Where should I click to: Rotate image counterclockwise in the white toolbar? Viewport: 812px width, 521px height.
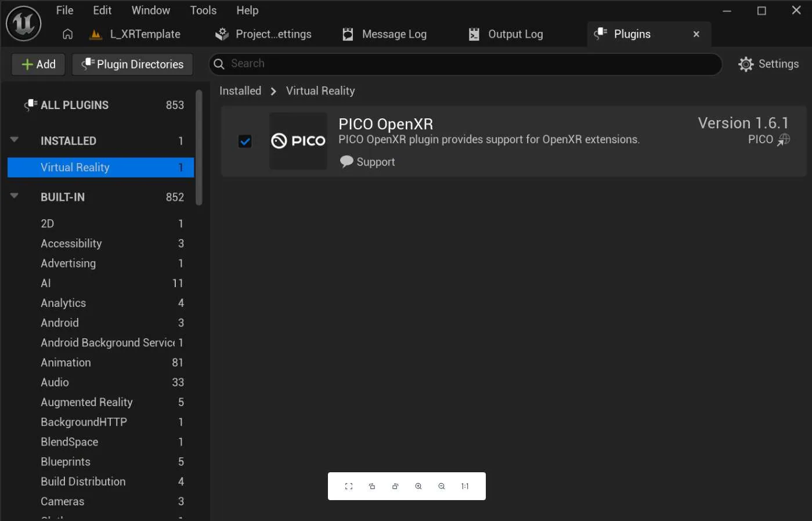pos(372,486)
